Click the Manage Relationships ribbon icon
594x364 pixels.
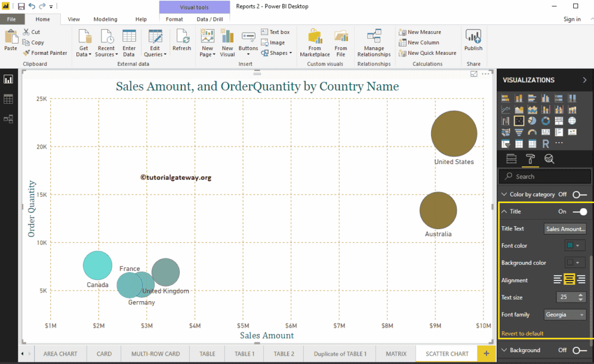coord(374,42)
